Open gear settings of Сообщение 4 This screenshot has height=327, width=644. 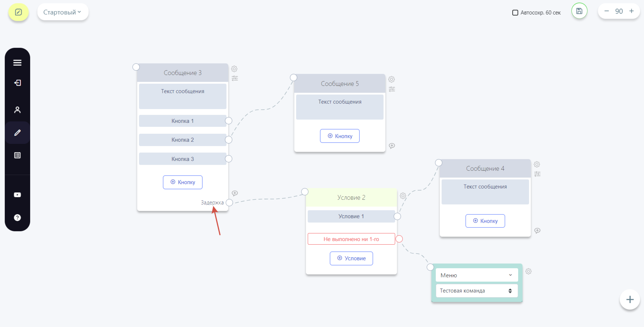pos(537,164)
